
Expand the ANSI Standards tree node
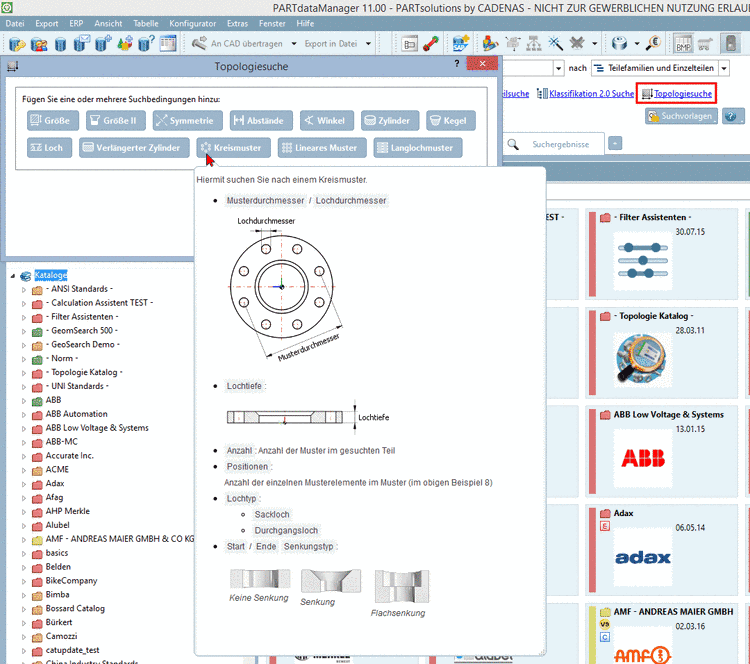(x=23, y=289)
